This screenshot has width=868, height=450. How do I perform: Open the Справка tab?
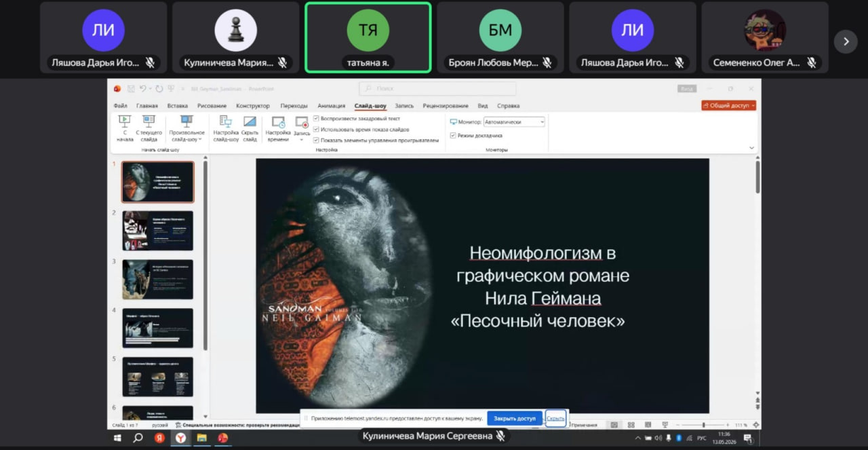509,106
